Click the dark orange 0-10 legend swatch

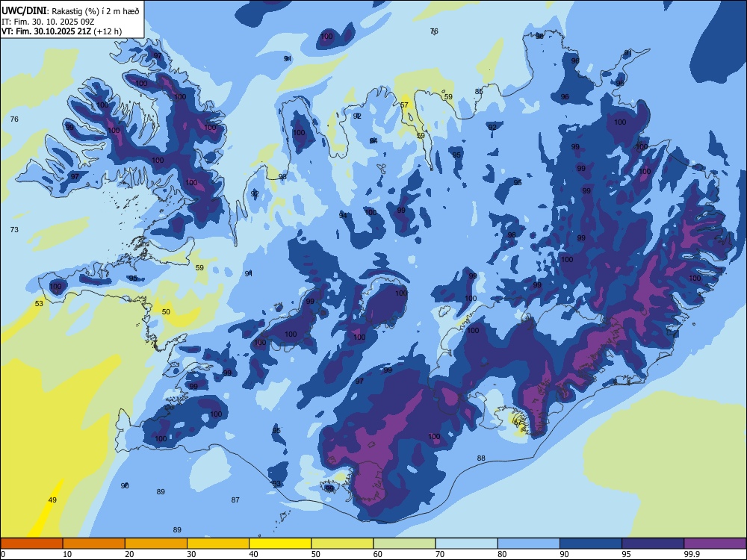pos(31,544)
